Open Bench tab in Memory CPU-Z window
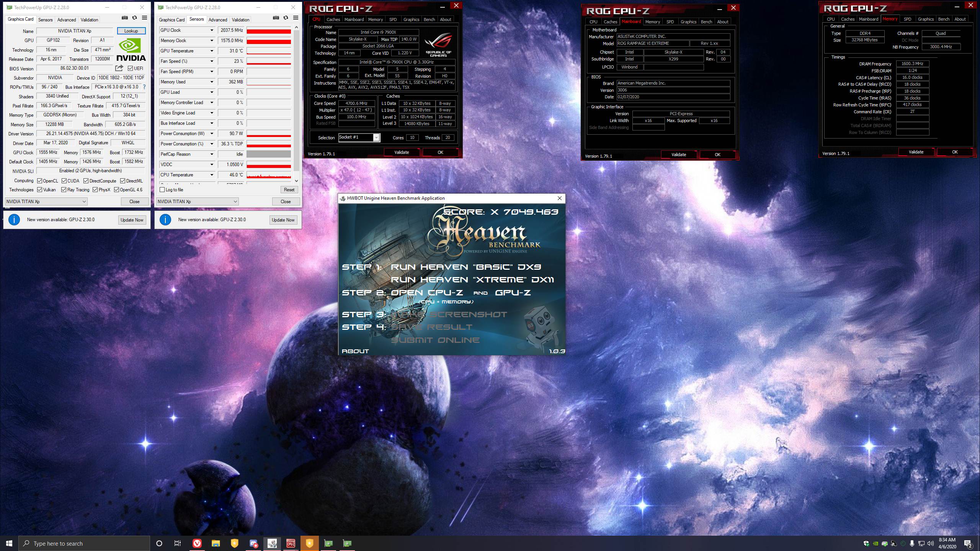 (944, 19)
